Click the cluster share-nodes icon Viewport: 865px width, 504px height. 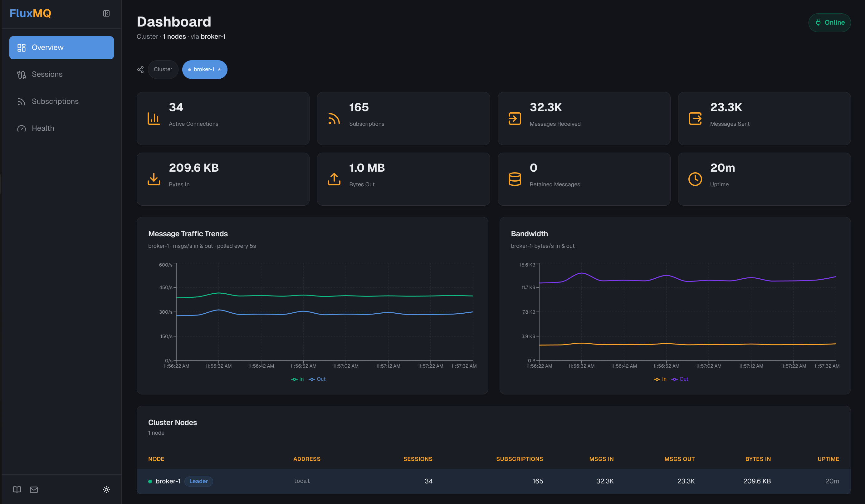(x=140, y=70)
